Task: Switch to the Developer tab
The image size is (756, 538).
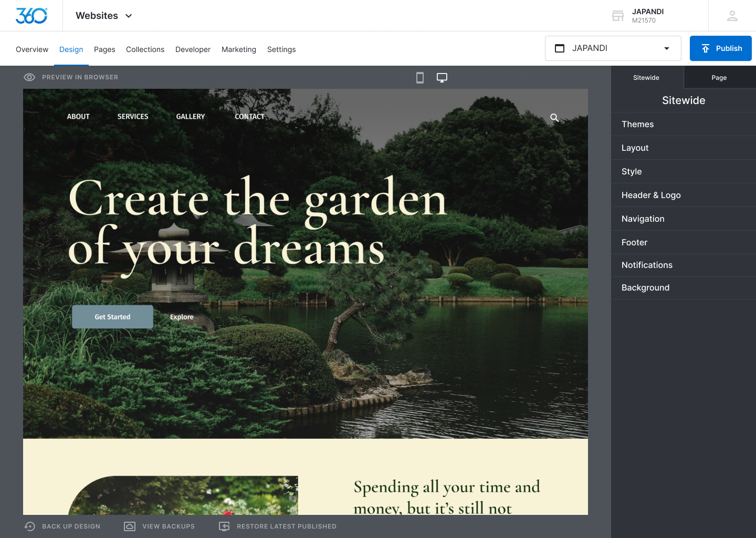Action: pos(193,49)
